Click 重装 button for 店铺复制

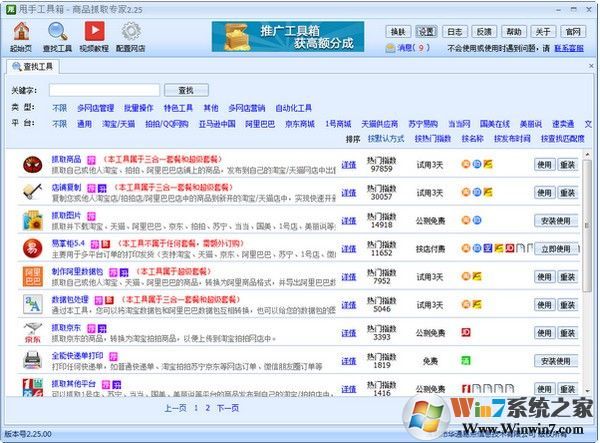click(567, 193)
